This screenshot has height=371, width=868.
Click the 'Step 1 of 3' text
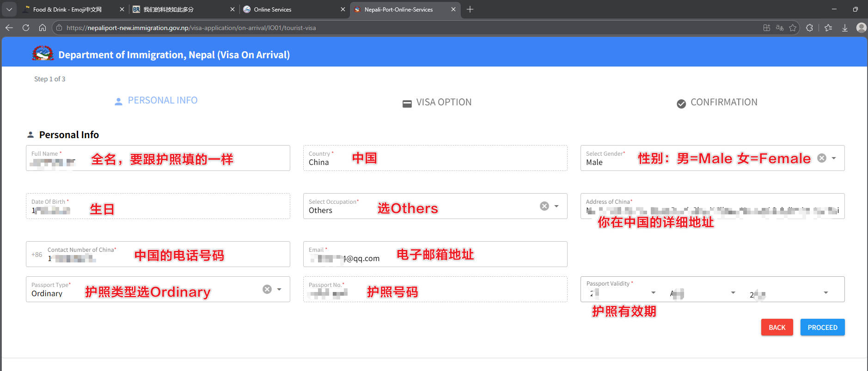(x=49, y=79)
